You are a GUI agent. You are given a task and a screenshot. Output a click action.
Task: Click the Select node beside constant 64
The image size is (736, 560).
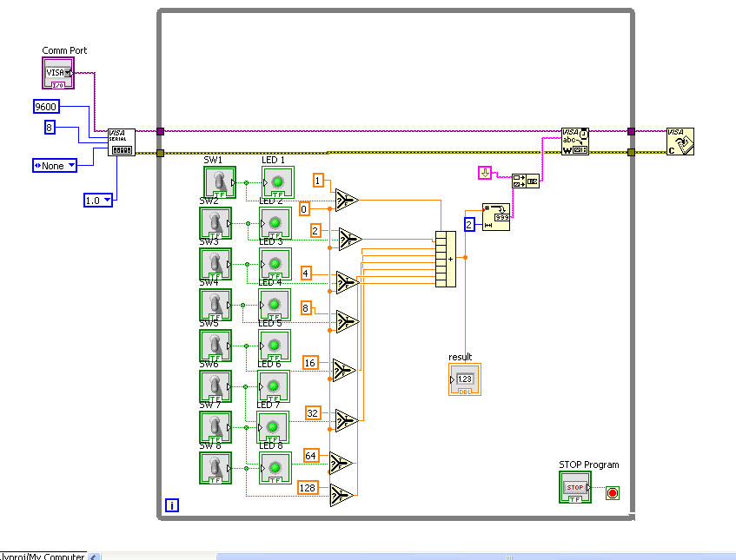pos(341,464)
